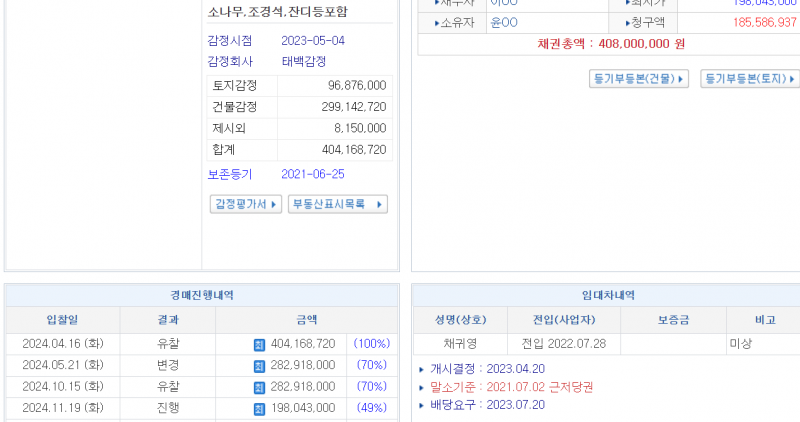Click the 입찰일 column header
Screen dimensions: 800x422
coord(62,320)
